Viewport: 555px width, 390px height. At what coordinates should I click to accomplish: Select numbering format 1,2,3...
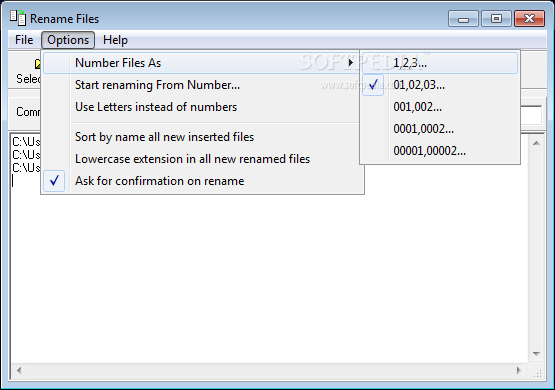click(440, 63)
